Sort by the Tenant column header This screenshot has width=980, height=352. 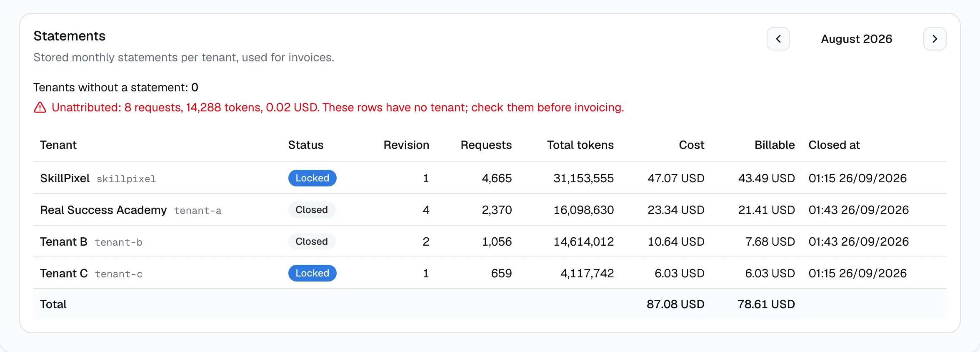click(x=58, y=145)
